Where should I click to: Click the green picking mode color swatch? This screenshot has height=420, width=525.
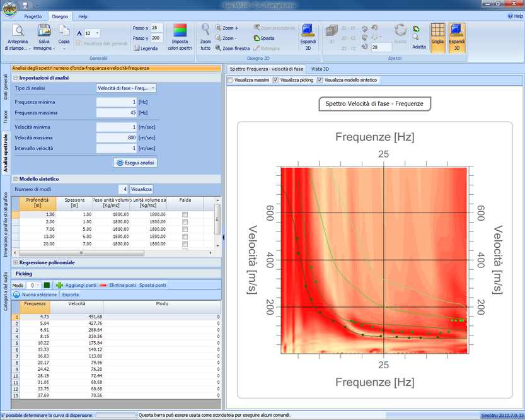(x=47, y=285)
